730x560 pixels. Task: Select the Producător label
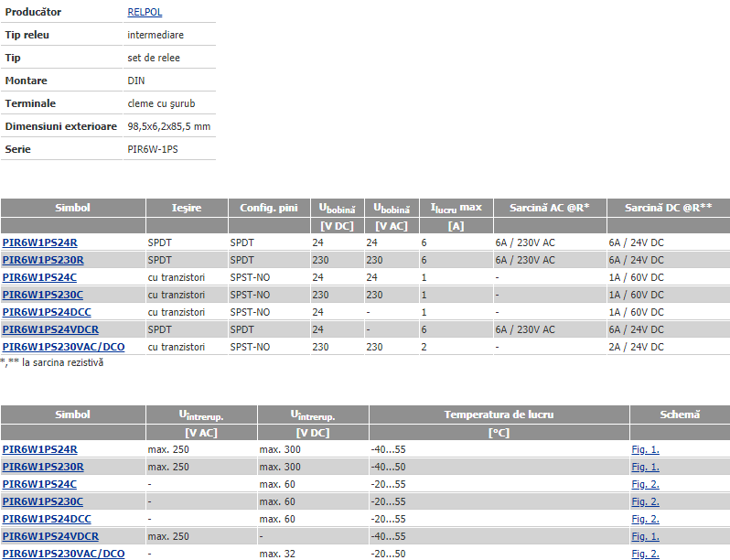point(33,12)
